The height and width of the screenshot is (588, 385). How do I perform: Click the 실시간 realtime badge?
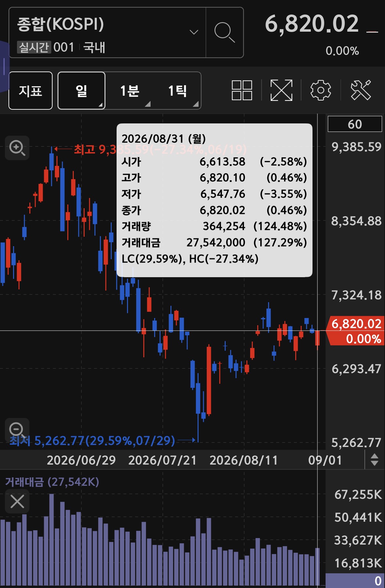point(34,47)
